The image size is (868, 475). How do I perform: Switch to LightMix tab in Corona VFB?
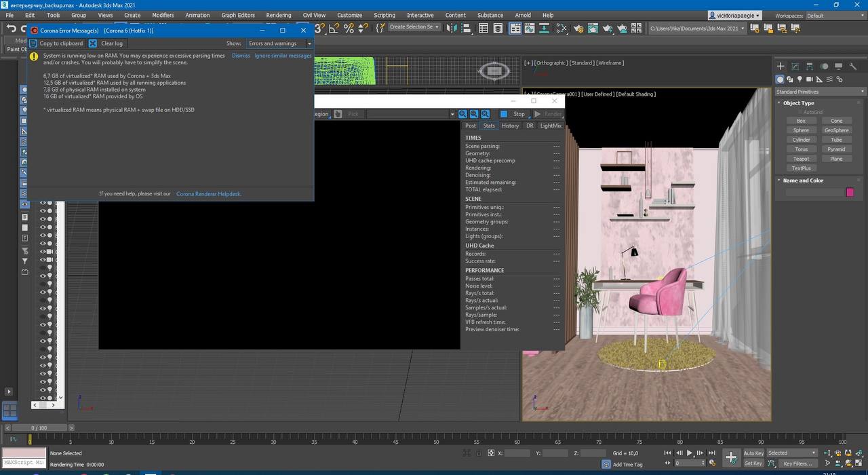(x=551, y=126)
